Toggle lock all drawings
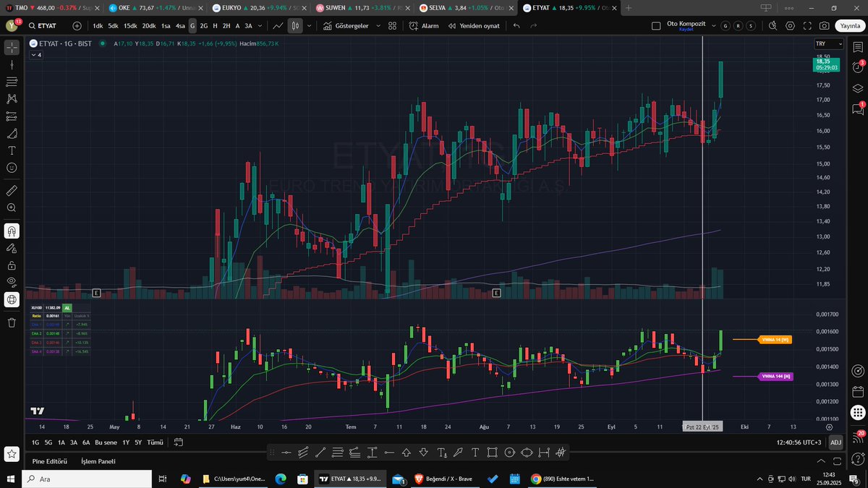 point(12,265)
